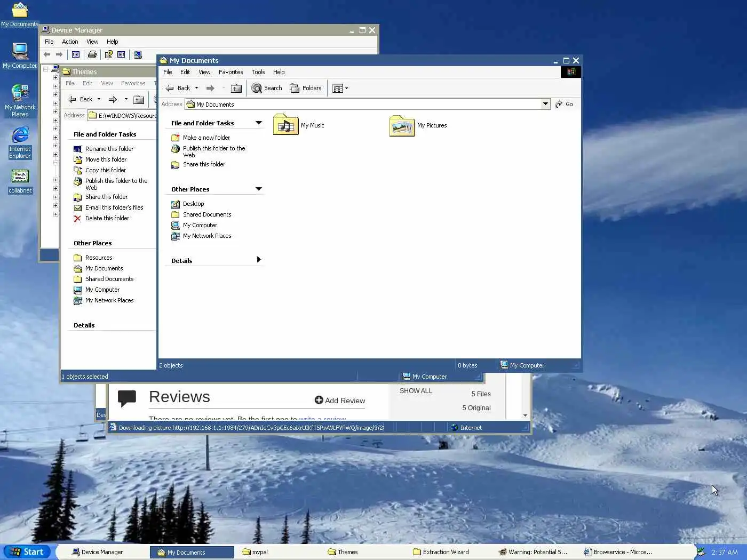Image resolution: width=747 pixels, height=560 pixels.
Task: Collapse root node in Device Manager tree
Action: pos(46,69)
